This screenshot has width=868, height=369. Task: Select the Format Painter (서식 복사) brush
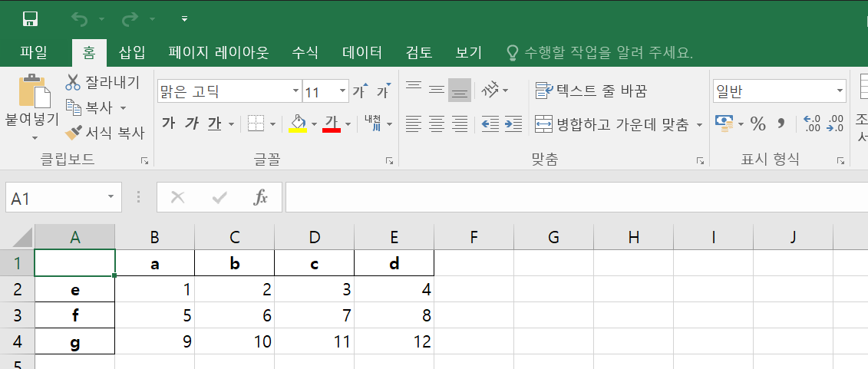pos(74,133)
